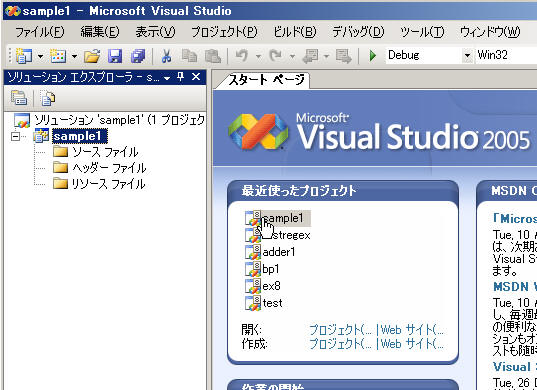The width and height of the screenshot is (537, 390).
Task: Select the ソース ファイル folder
Action: pos(105,152)
